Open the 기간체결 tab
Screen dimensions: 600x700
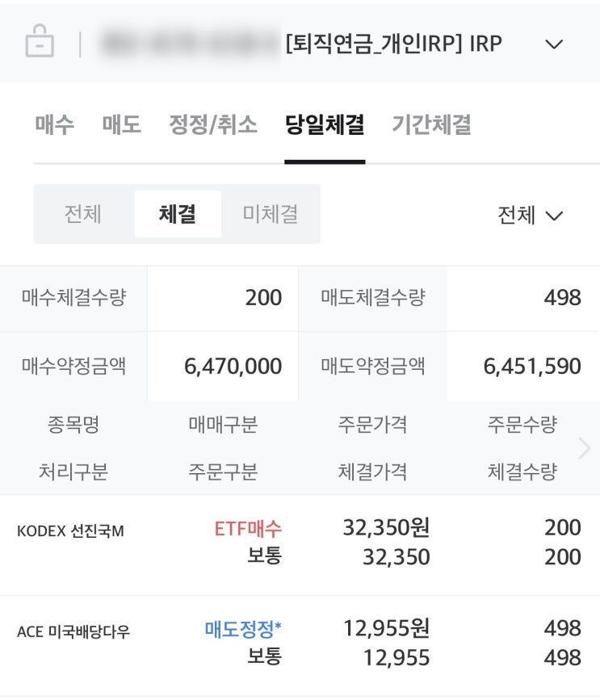tap(431, 124)
